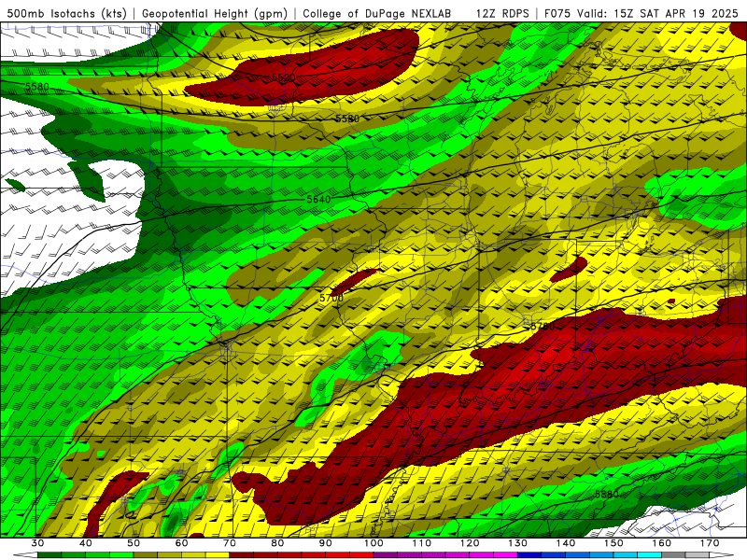Screen dimensions: 747x560
Task: Click the 5520 height contour label
Action: pyautogui.click(x=284, y=77)
